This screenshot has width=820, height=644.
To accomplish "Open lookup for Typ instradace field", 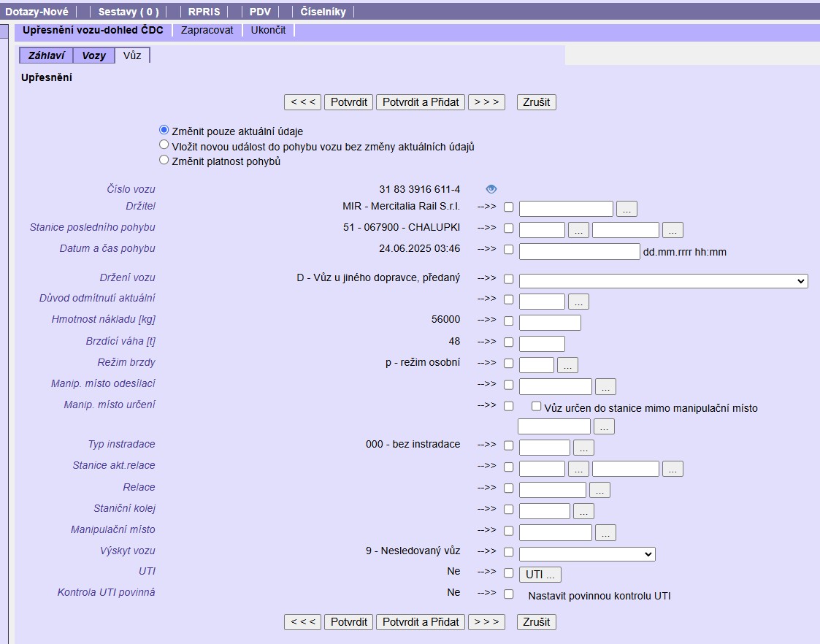I will pyautogui.click(x=583, y=448).
